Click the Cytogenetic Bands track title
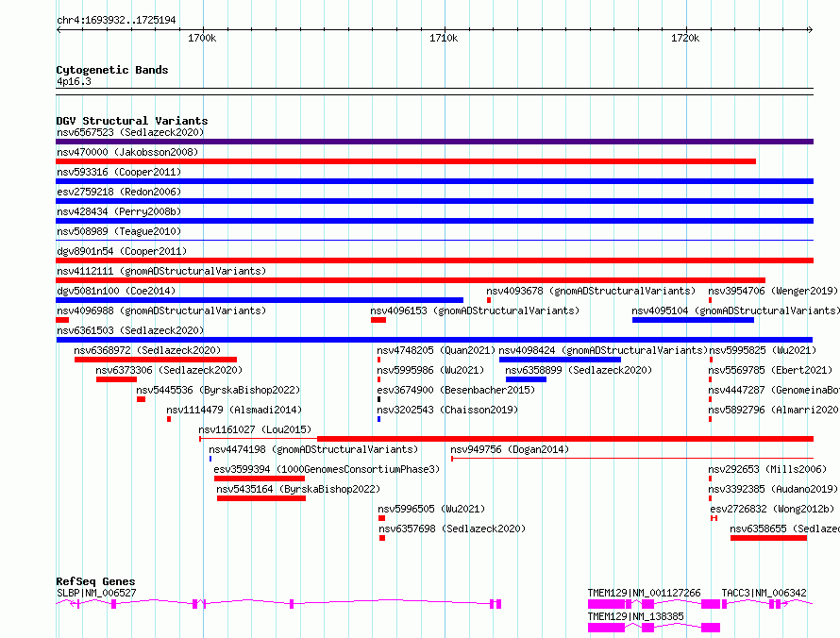This screenshot has height=638, width=840. tap(112, 70)
